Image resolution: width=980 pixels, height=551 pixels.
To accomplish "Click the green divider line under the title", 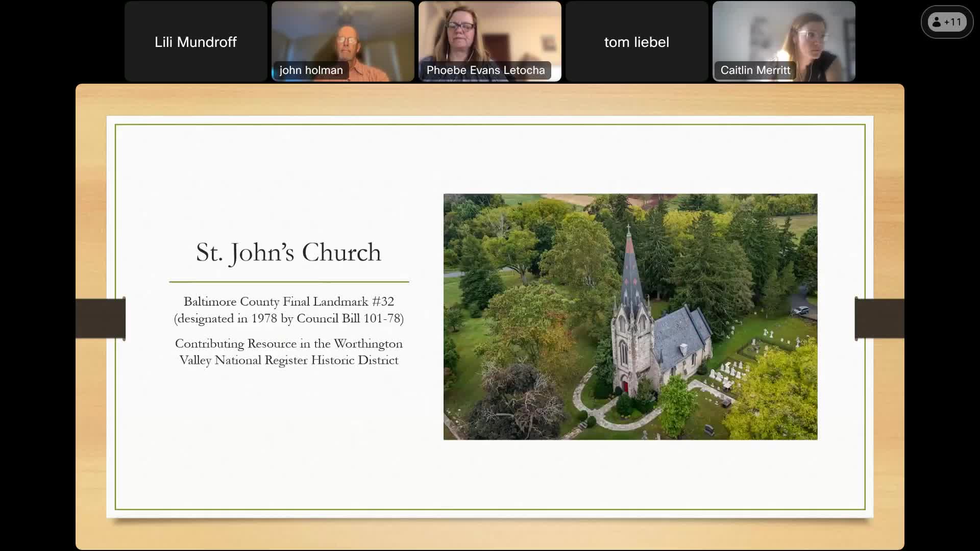I will point(288,282).
